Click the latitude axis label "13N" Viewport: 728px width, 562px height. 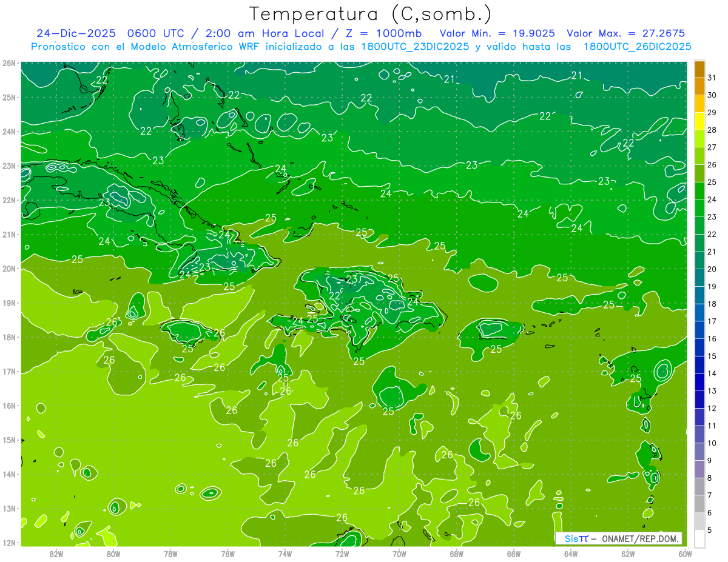(9, 508)
